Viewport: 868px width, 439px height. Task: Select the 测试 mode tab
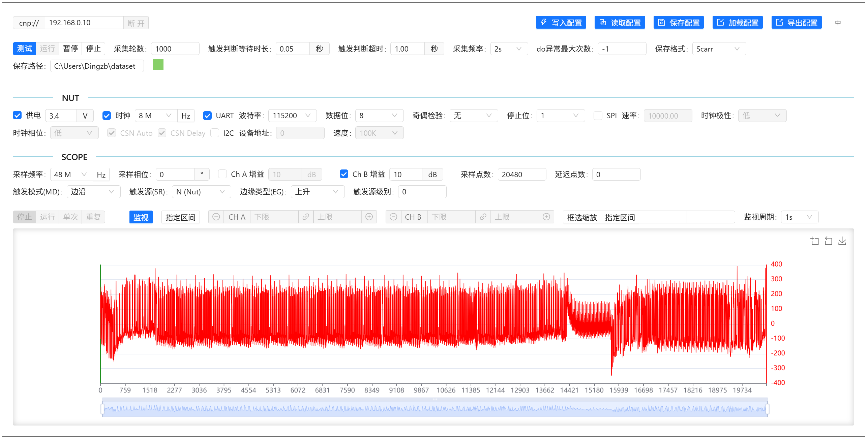tap(24, 49)
